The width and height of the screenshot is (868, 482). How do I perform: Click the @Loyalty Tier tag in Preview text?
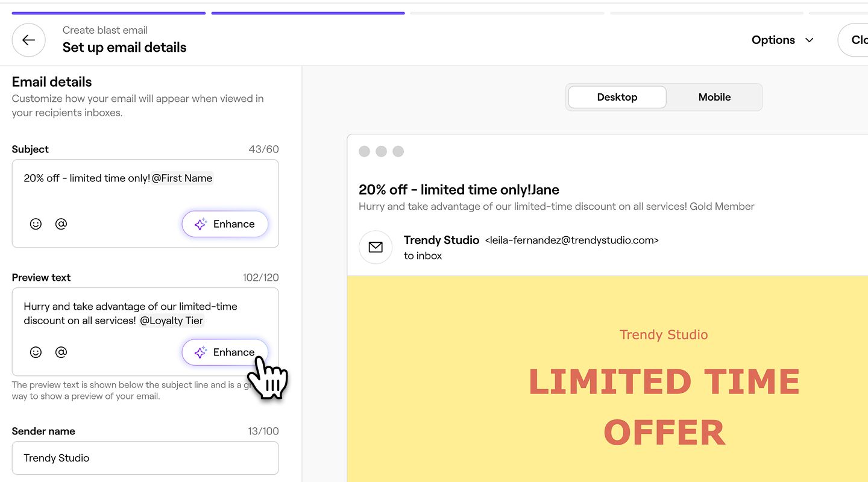click(172, 321)
